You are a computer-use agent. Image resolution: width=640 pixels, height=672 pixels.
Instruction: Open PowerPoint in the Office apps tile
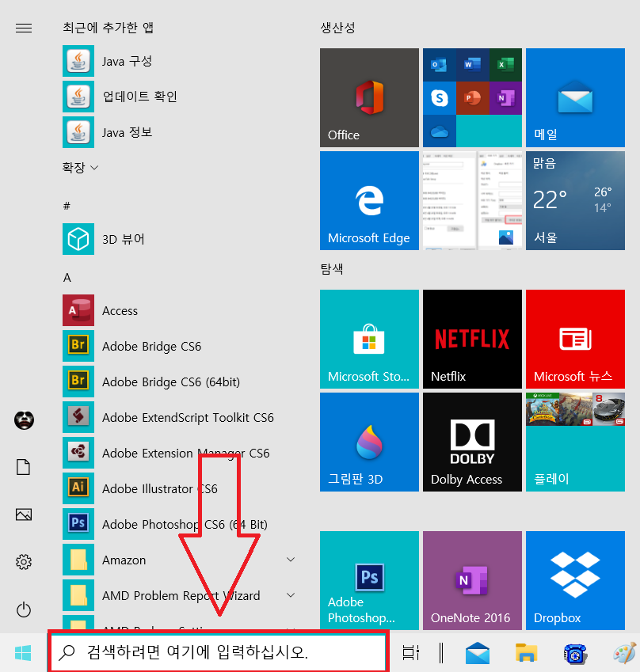[472, 98]
